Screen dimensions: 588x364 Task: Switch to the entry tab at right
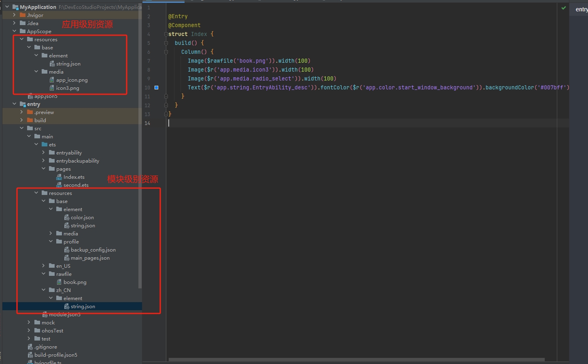(582, 9)
